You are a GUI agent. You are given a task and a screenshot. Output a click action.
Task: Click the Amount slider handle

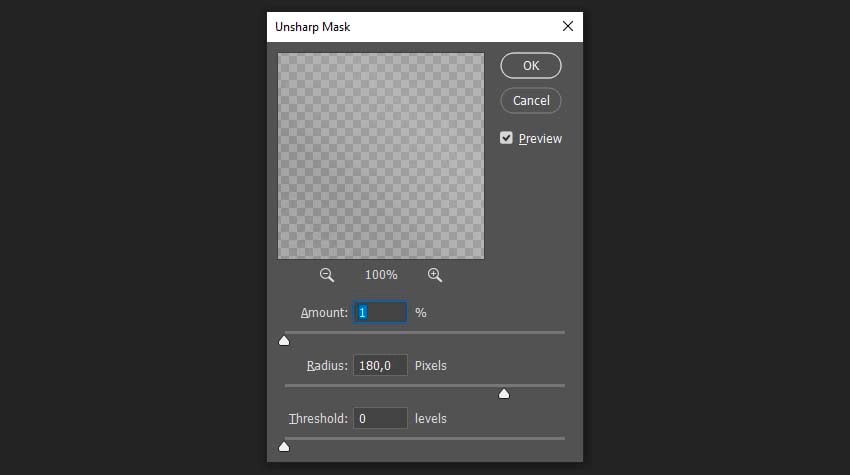[x=284, y=341]
